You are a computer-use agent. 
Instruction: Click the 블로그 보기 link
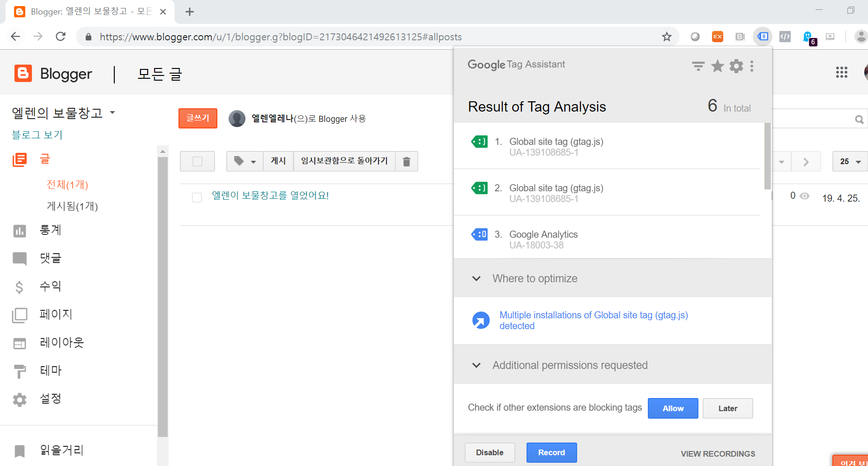[x=37, y=135]
